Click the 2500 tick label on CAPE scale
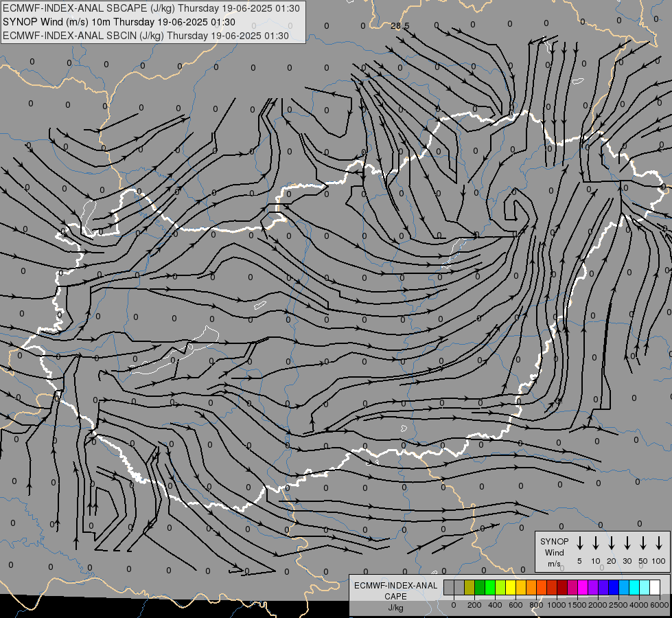672x618 pixels. (x=618, y=605)
